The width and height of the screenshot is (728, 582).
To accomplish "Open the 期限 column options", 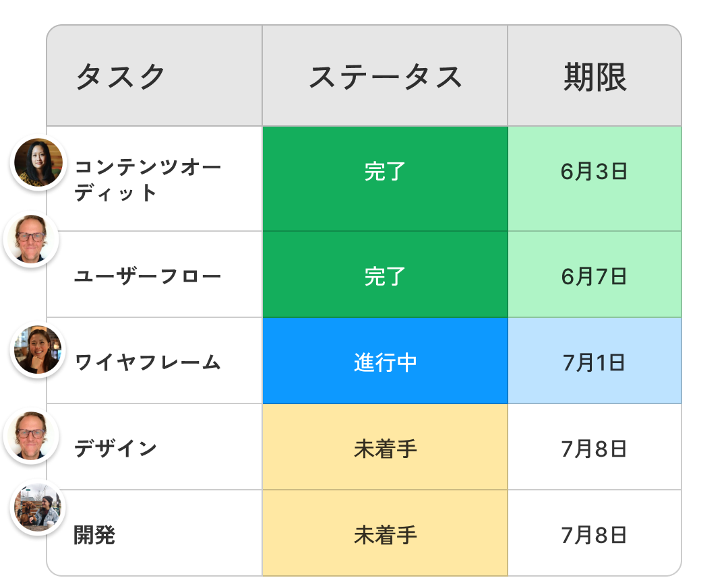I will click(593, 74).
